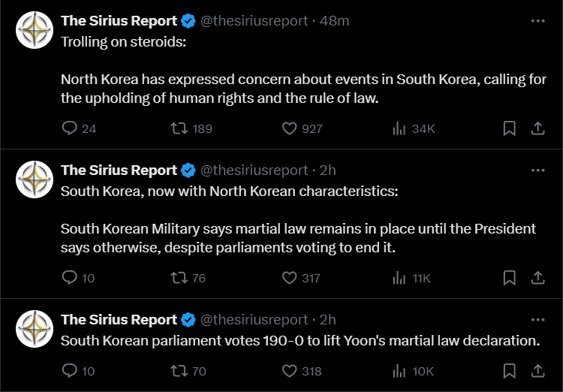Open the 48m timestamp link

click(334, 21)
